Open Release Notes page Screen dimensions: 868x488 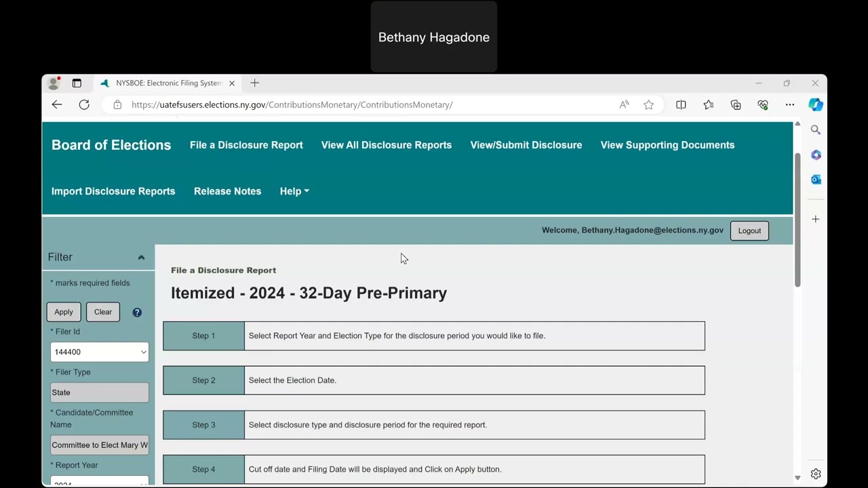click(x=227, y=191)
